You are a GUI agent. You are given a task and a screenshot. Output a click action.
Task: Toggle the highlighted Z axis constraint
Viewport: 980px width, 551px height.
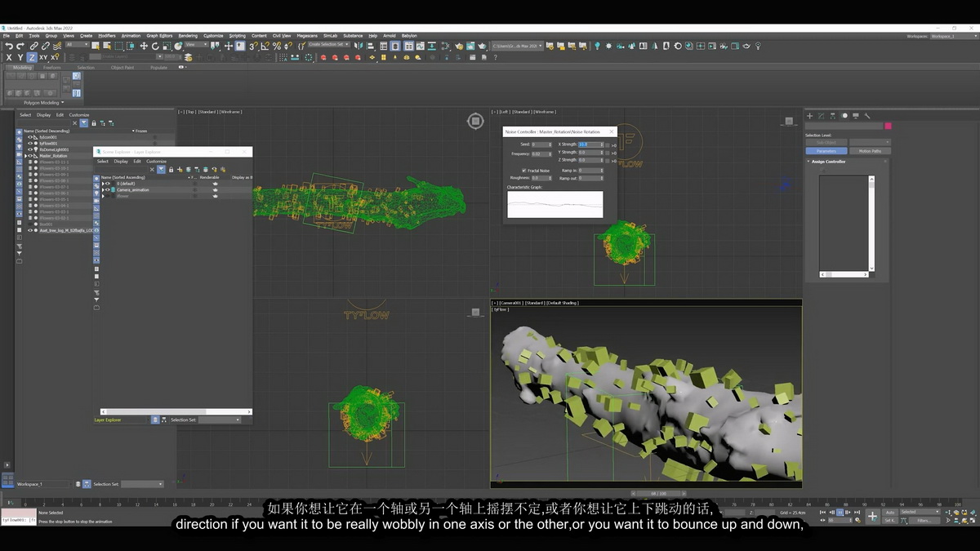(x=32, y=57)
